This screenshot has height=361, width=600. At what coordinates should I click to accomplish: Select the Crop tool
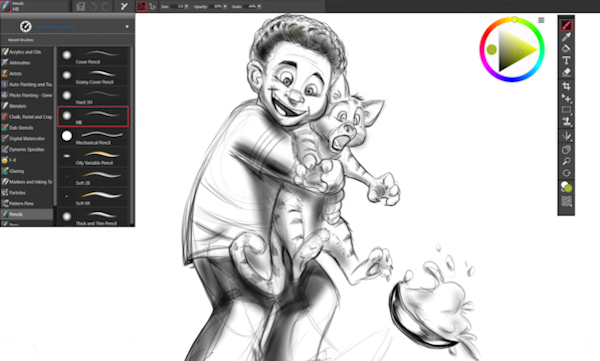tap(566, 86)
